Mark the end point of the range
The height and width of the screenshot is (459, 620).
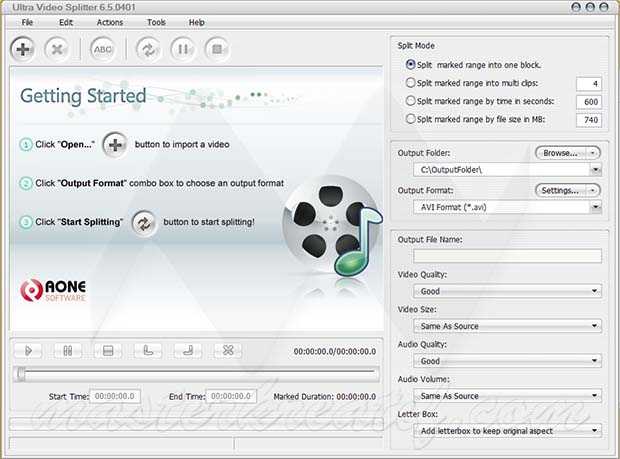[188, 351]
